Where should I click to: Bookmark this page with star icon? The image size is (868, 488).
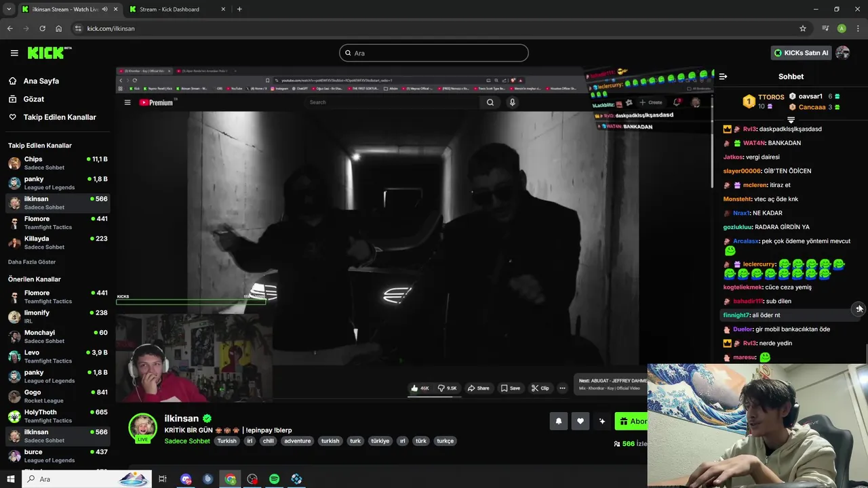click(x=803, y=28)
